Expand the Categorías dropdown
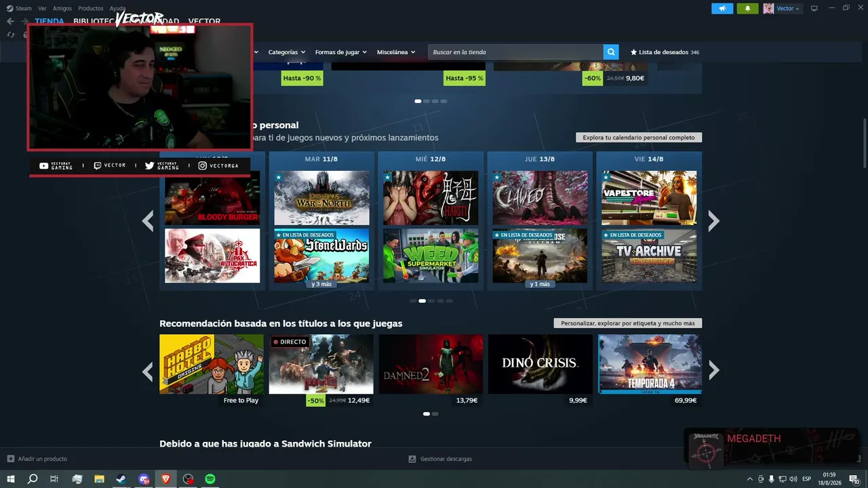Viewport: 868px width, 488px height. [x=286, y=52]
